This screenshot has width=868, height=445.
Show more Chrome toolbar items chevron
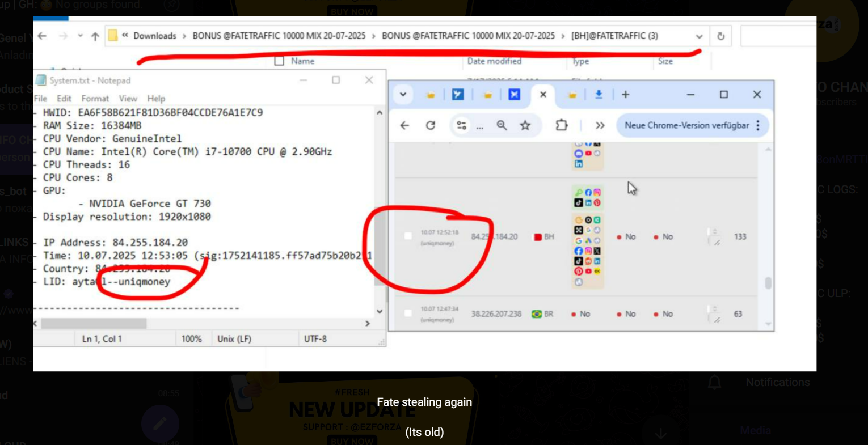pos(600,125)
